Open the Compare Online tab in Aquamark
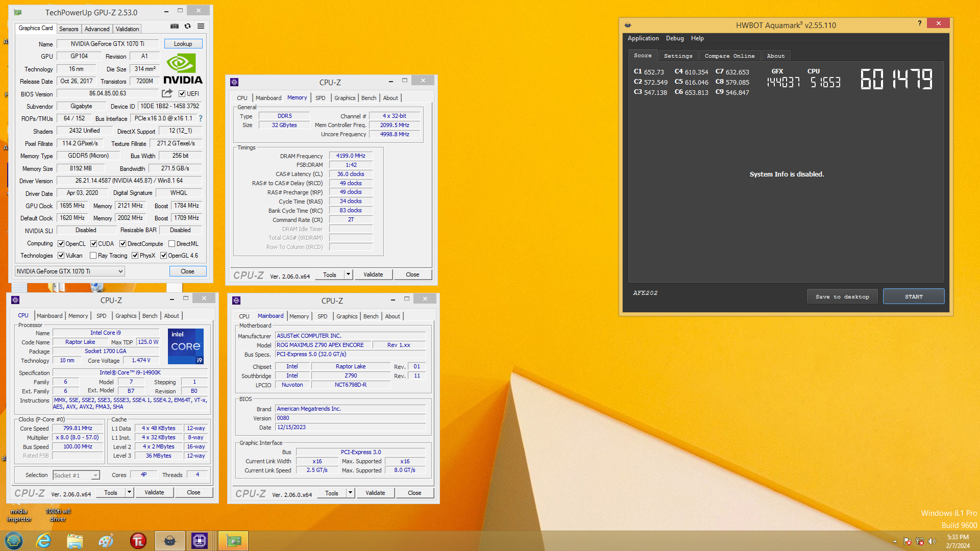The width and height of the screenshot is (980, 551). (729, 56)
